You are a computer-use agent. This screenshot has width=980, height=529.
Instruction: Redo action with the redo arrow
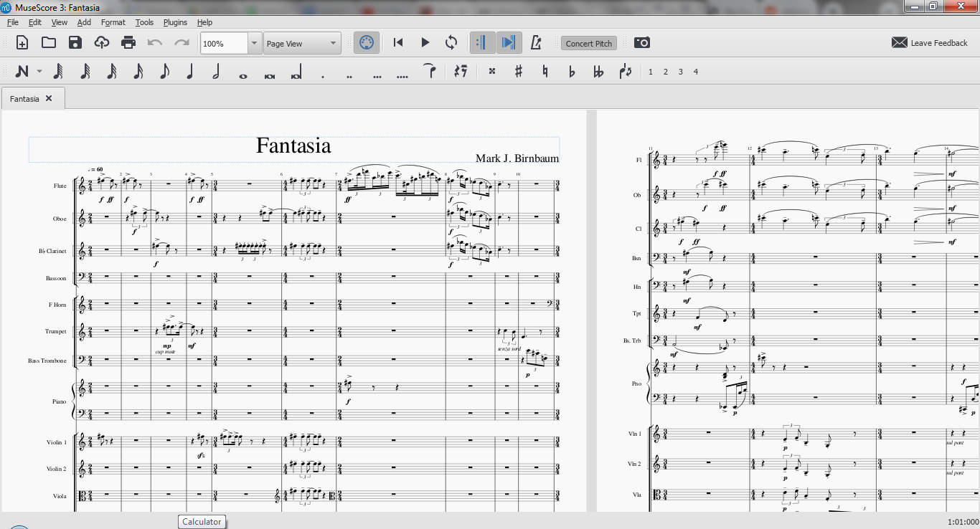pyautogui.click(x=182, y=43)
